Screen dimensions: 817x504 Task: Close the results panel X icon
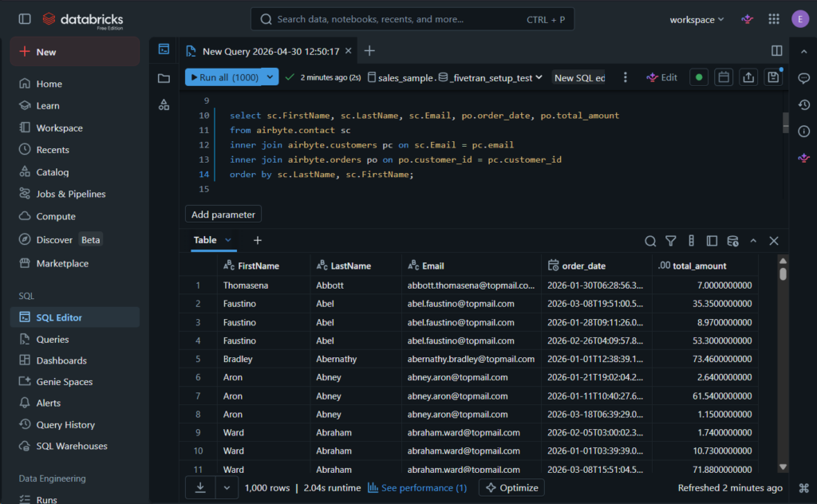coord(774,241)
